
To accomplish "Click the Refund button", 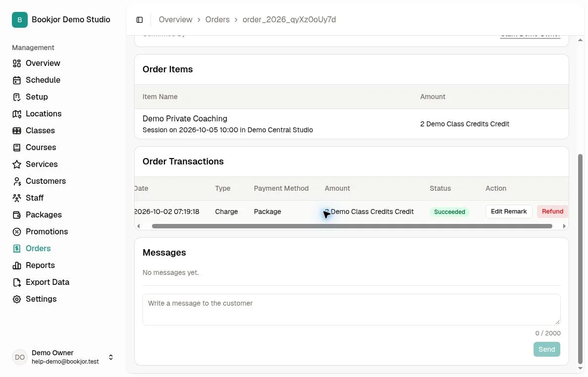I will pyautogui.click(x=552, y=212).
